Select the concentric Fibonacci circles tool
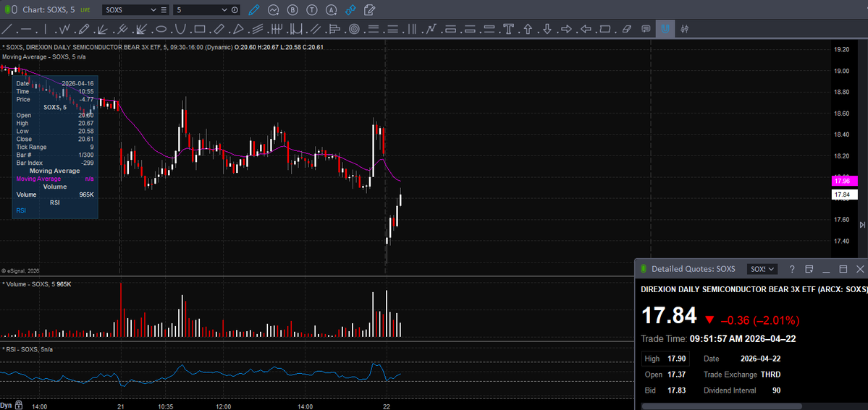 click(354, 29)
